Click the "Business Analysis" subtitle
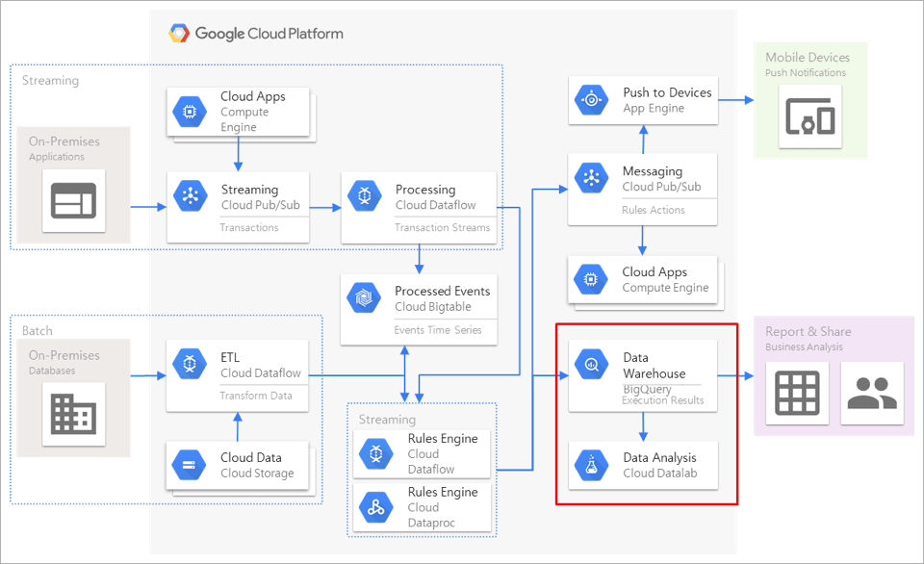Screen dimensions: 924x564 tap(805, 347)
